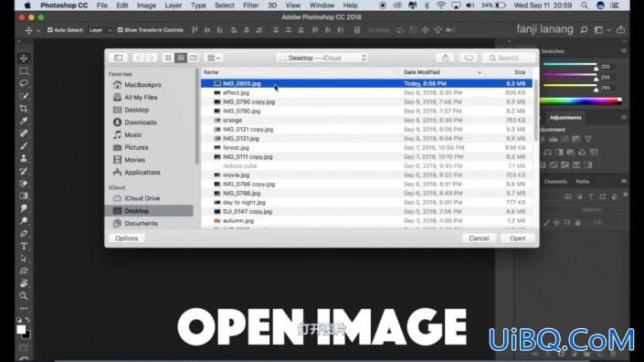The height and width of the screenshot is (362, 644).
Task: Click the Cancel button
Action: pyautogui.click(x=479, y=239)
